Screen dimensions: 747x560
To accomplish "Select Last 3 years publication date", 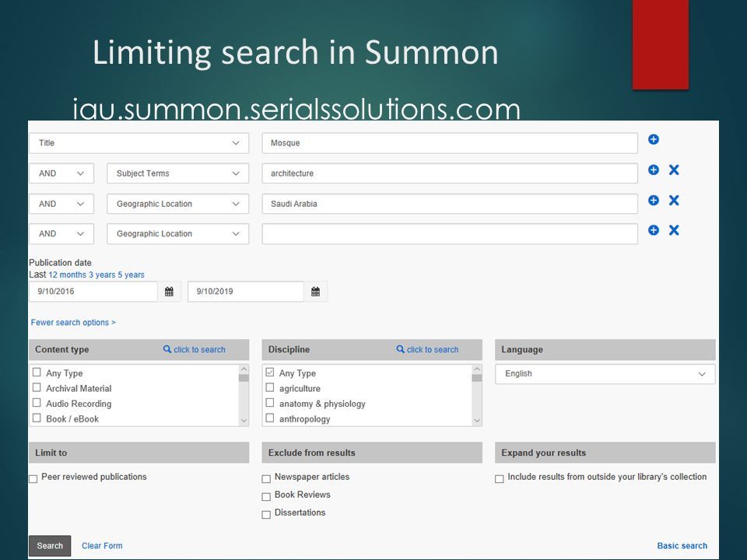I will click(102, 275).
